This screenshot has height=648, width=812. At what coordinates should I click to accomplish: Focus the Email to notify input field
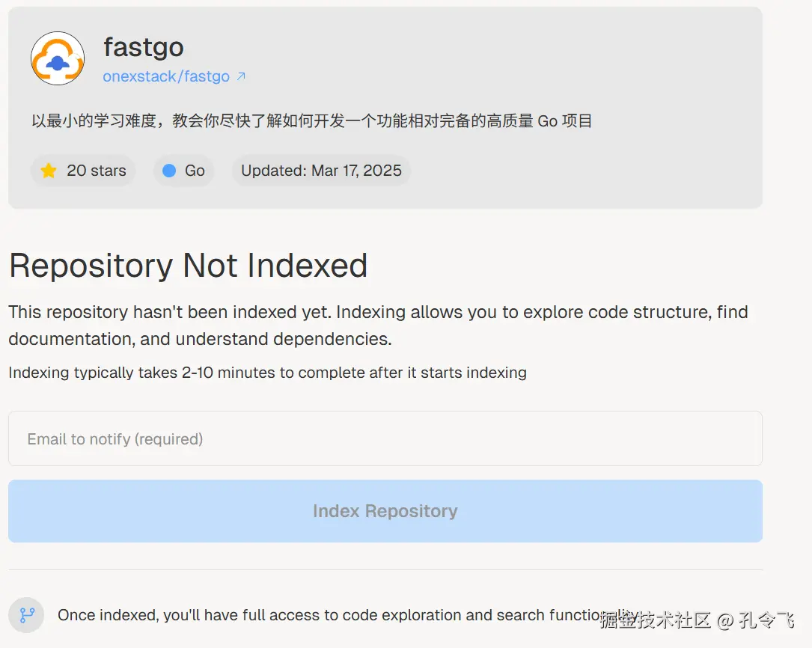[385, 438]
